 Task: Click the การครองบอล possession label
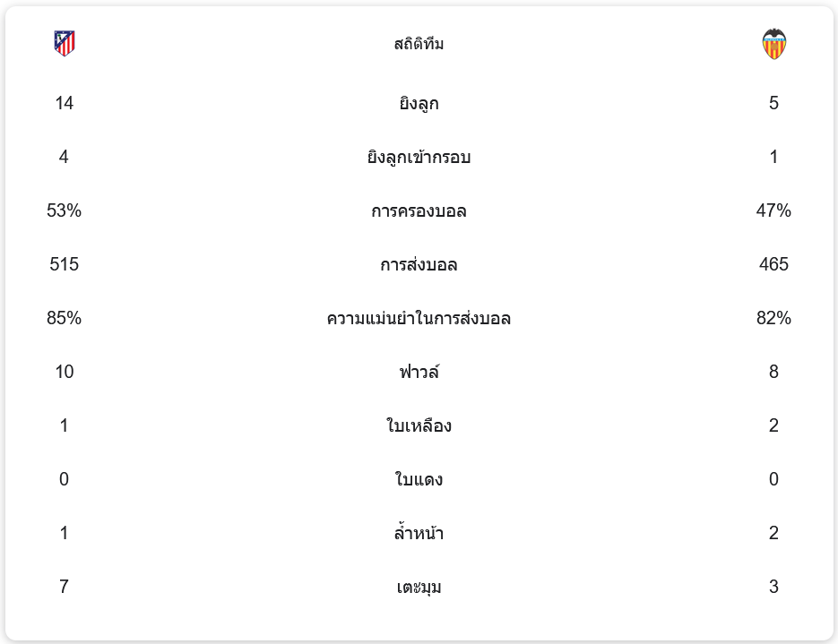(x=419, y=211)
